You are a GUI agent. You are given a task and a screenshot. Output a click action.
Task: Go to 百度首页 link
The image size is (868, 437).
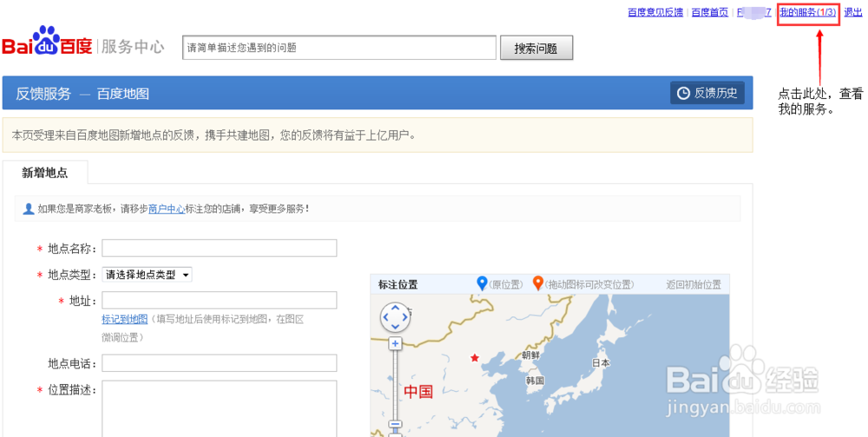coord(710,12)
